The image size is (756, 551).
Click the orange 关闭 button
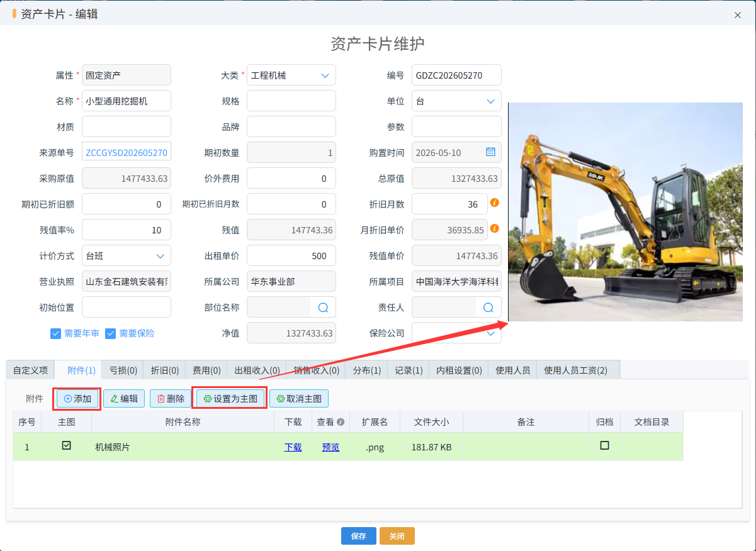point(397,536)
